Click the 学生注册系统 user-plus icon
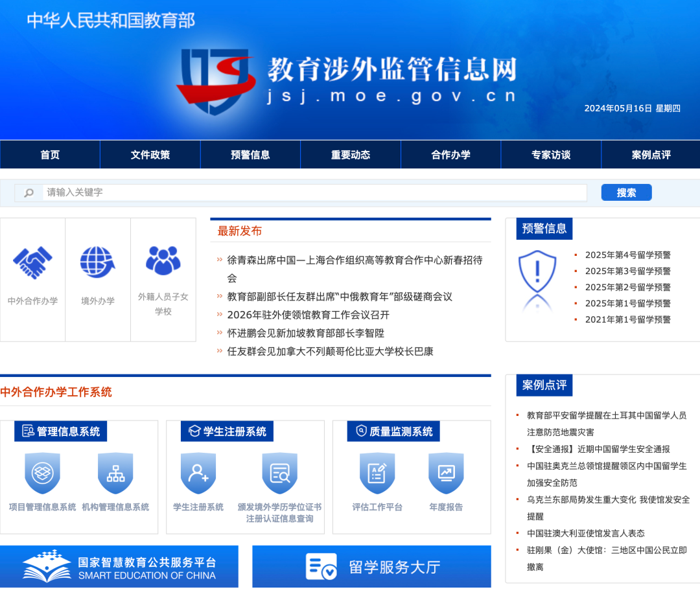Viewport: 700px width, 596px height. click(x=198, y=474)
